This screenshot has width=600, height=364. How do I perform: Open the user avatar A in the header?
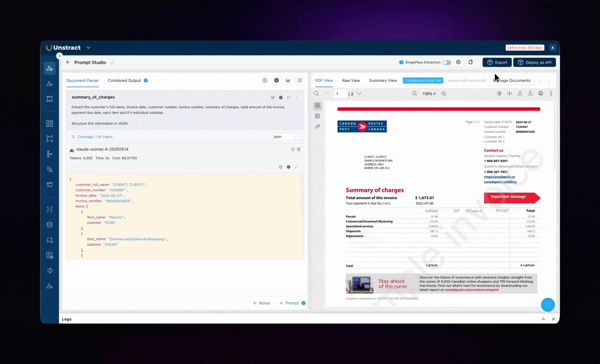[552, 48]
